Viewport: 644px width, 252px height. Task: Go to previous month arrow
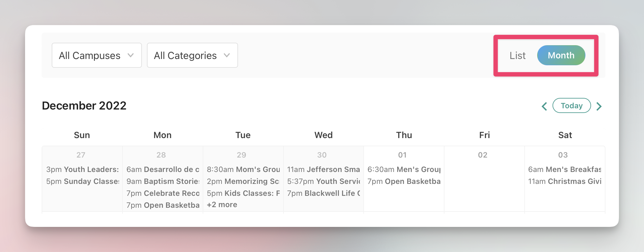[544, 106]
